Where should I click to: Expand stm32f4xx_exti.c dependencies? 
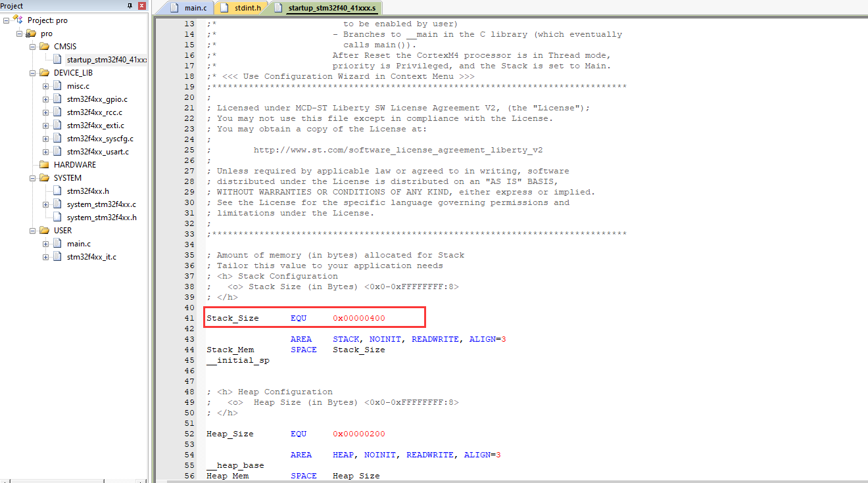(46, 126)
